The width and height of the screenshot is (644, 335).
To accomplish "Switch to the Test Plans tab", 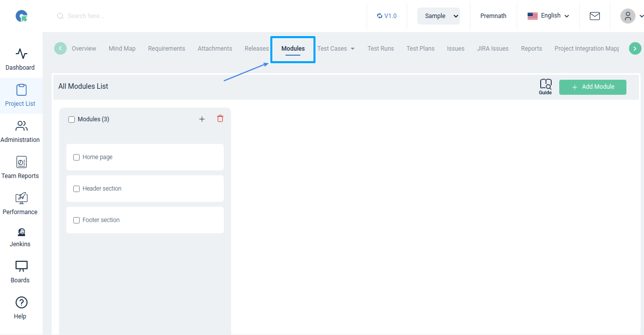I will 420,49.
